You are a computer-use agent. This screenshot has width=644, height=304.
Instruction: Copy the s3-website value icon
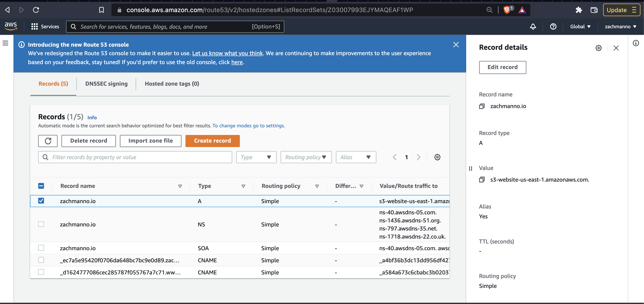(x=481, y=180)
